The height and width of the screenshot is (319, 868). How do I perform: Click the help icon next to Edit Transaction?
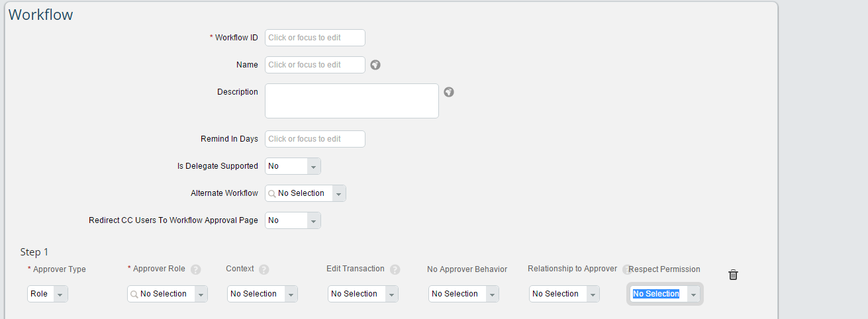pyautogui.click(x=395, y=269)
